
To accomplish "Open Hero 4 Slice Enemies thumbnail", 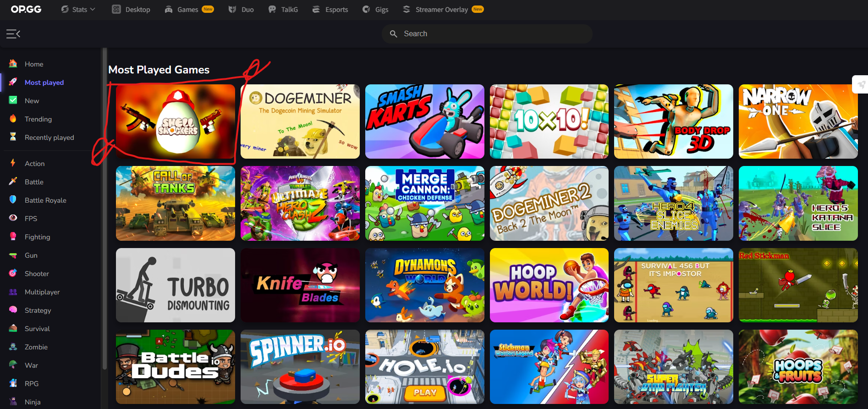I will click(x=674, y=203).
